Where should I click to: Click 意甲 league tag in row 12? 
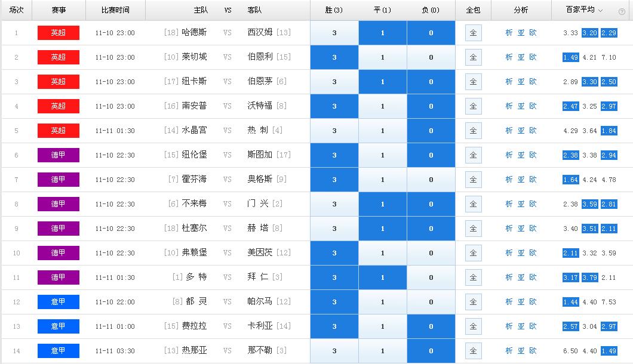click(58, 302)
